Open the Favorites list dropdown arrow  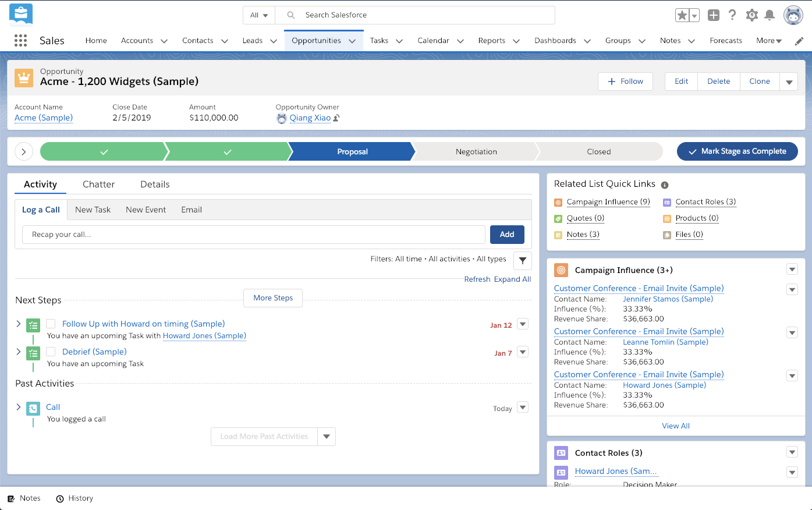694,15
